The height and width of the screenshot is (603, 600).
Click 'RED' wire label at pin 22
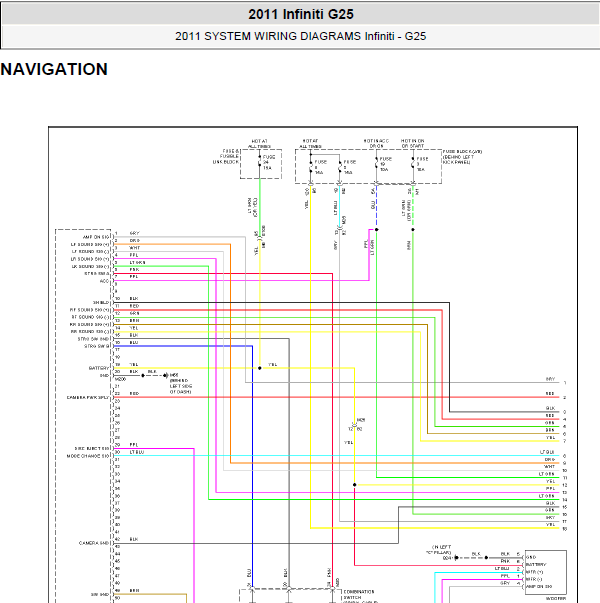[x=134, y=394]
